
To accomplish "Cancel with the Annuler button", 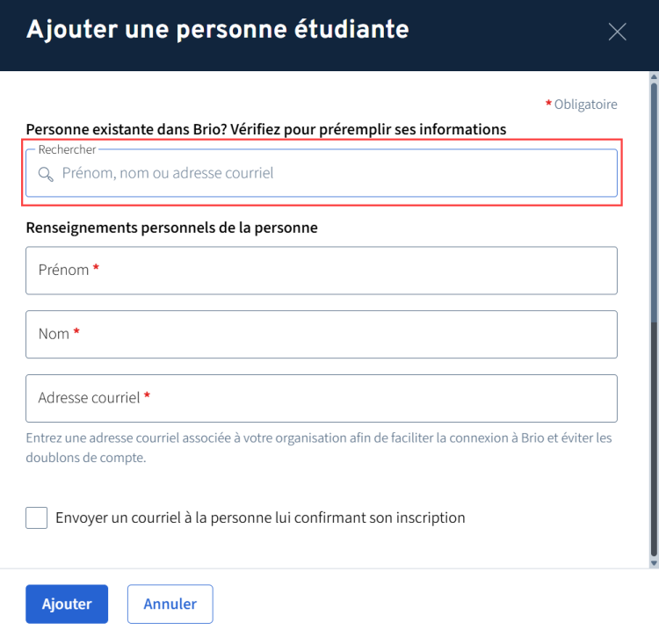I will [x=170, y=604].
